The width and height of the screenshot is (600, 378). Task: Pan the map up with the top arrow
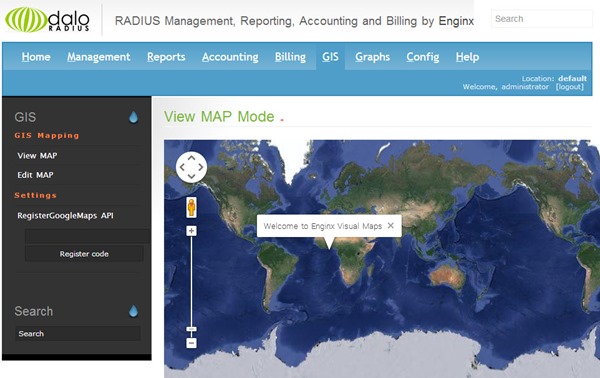[x=191, y=157]
